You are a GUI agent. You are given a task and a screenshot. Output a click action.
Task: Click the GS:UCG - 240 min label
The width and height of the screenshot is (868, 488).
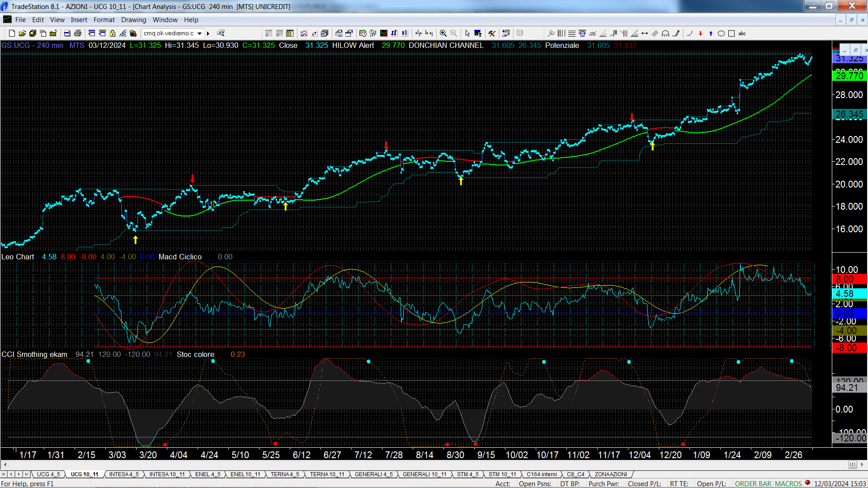click(32, 46)
